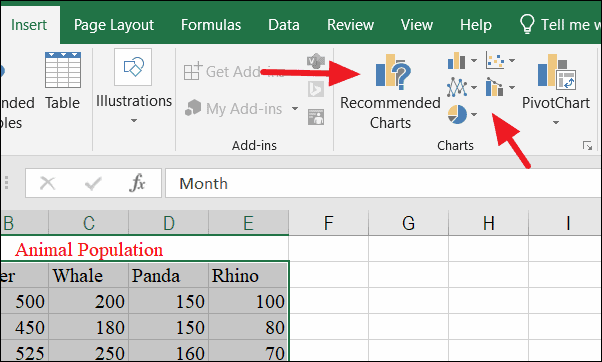The width and height of the screenshot is (602, 362).
Task: Expand the column chart dropdown arrow
Action: pyautogui.click(x=474, y=61)
